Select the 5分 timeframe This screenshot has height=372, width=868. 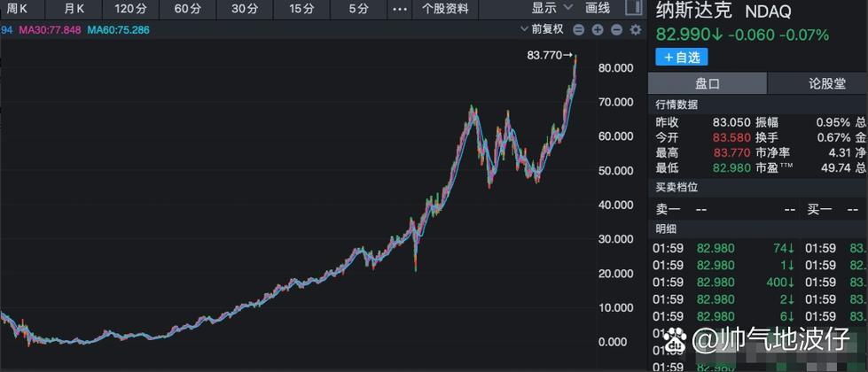(358, 9)
